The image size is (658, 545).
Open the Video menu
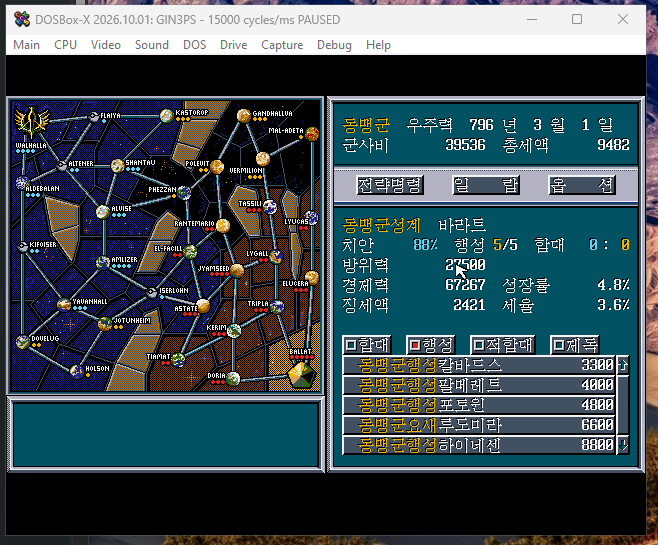pos(106,45)
